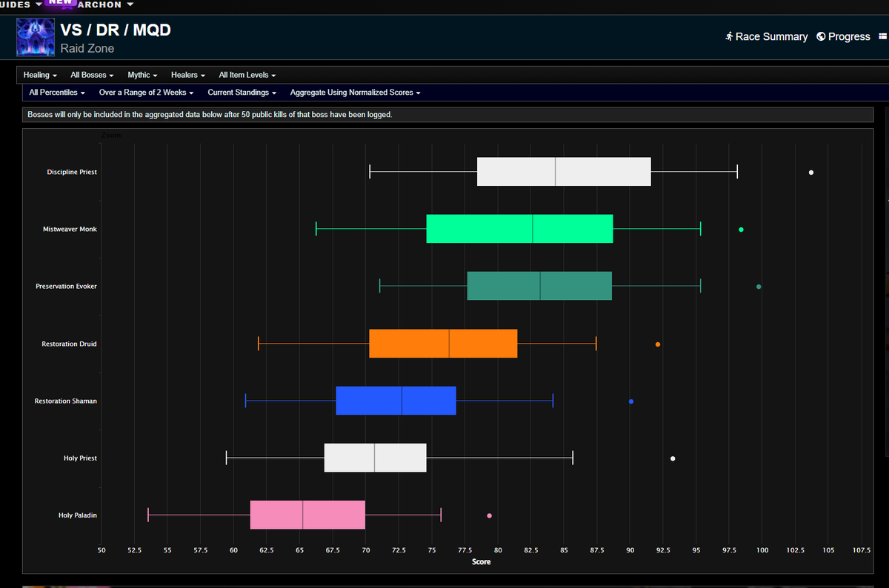Click the Score axis title
Viewport: 889px width, 588px height.
(x=482, y=561)
